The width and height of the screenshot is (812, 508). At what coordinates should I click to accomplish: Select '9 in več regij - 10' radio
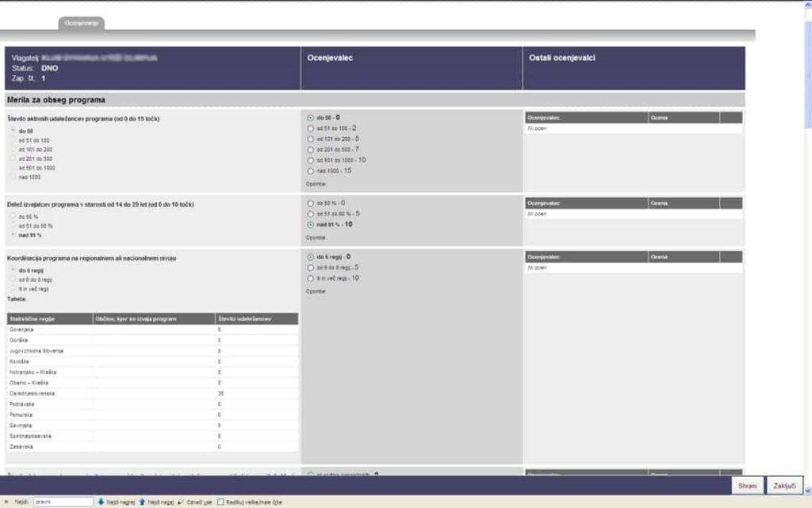click(x=310, y=278)
